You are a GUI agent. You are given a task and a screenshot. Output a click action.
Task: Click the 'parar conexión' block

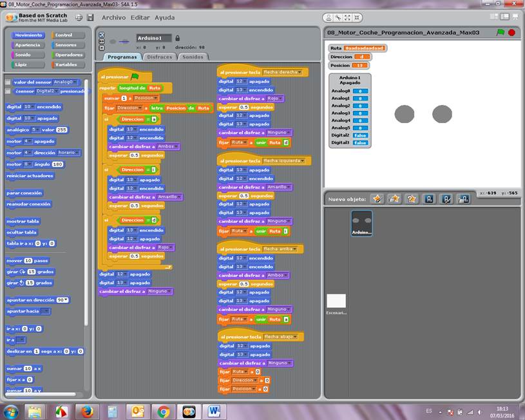pyautogui.click(x=24, y=193)
